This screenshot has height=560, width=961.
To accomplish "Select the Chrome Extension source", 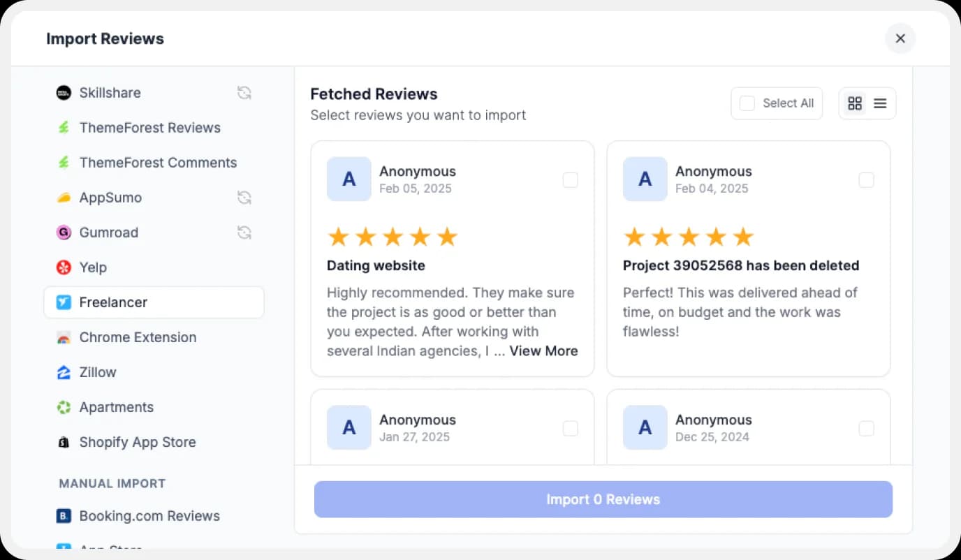I will [138, 337].
